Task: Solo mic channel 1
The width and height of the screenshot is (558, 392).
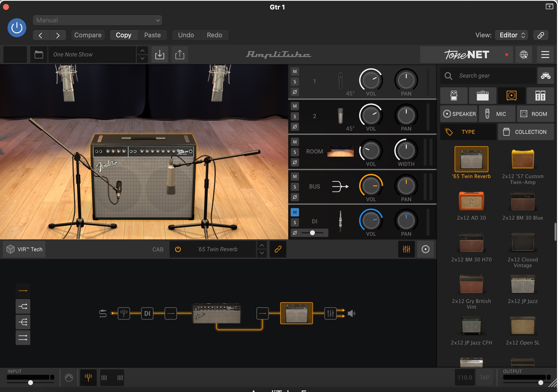Action: point(295,82)
